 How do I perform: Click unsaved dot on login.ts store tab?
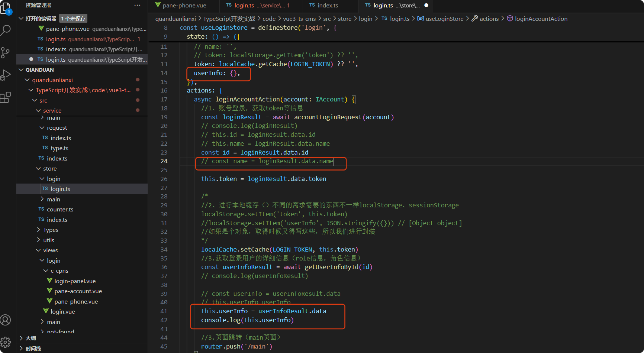click(x=426, y=5)
